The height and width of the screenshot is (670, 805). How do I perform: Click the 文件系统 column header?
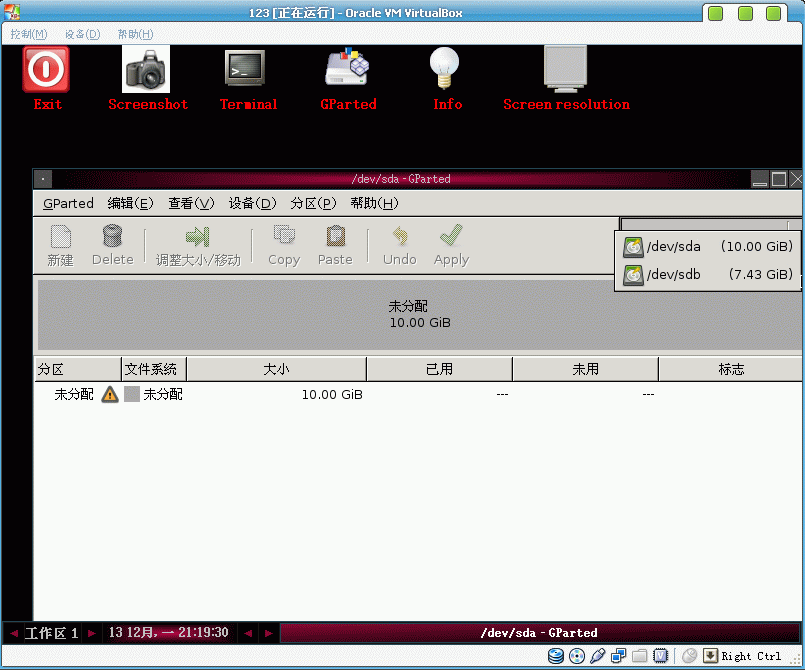[x=154, y=369]
